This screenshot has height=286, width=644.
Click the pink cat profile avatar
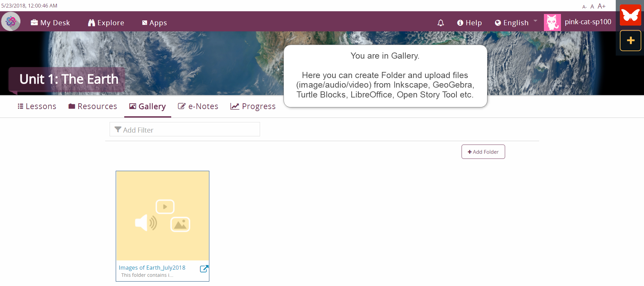coord(552,22)
